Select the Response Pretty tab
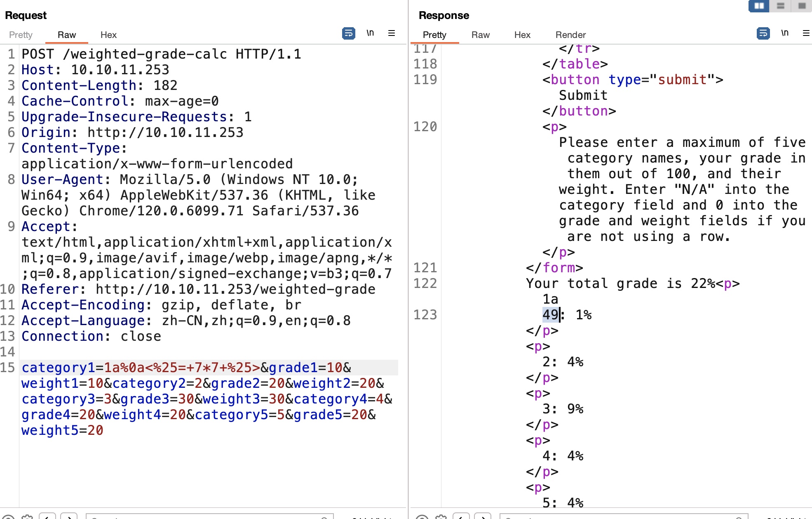Image resolution: width=812 pixels, height=519 pixels. [x=434, y=35]
